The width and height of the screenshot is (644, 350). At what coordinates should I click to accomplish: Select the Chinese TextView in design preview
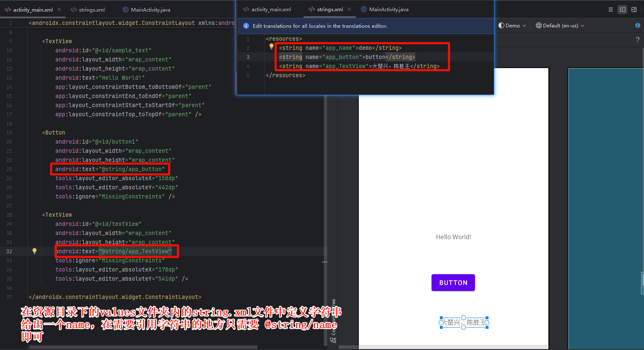[x=464, y=323]
